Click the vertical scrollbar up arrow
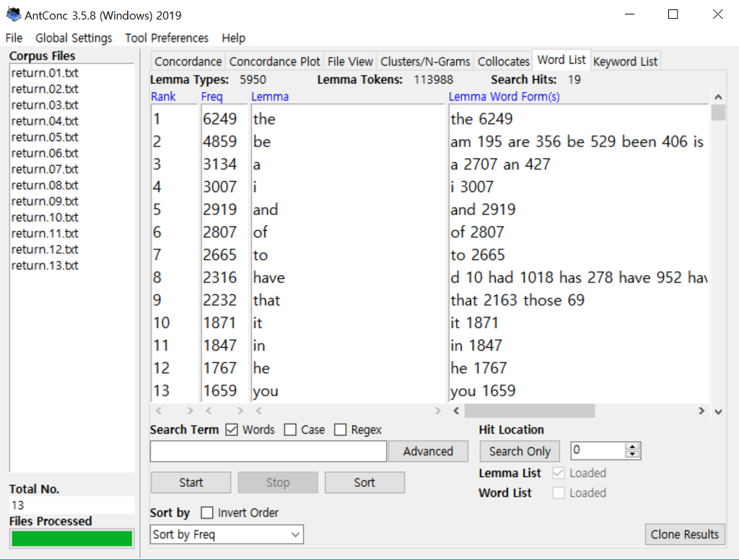 click(718, 97)
